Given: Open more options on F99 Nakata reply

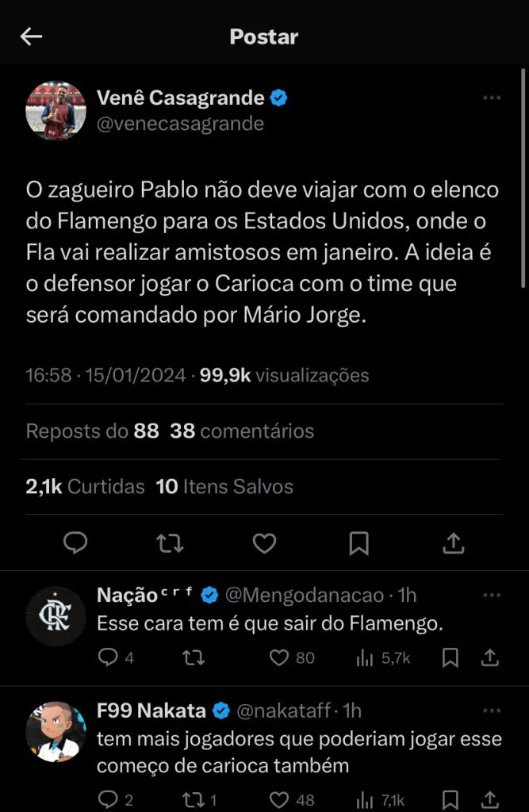Looking at the screenshot, I should 492,710.
